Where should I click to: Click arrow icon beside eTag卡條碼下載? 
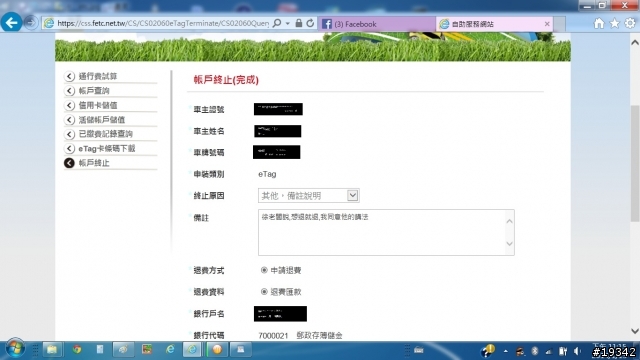tap(69, 149)
